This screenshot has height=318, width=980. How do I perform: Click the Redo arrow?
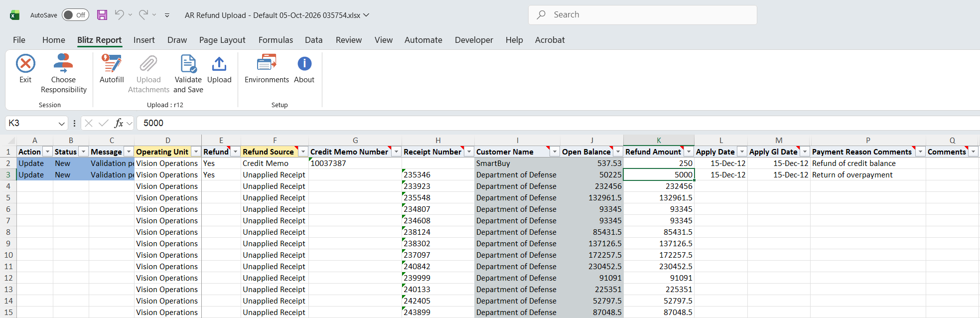(x=143, y=15)
